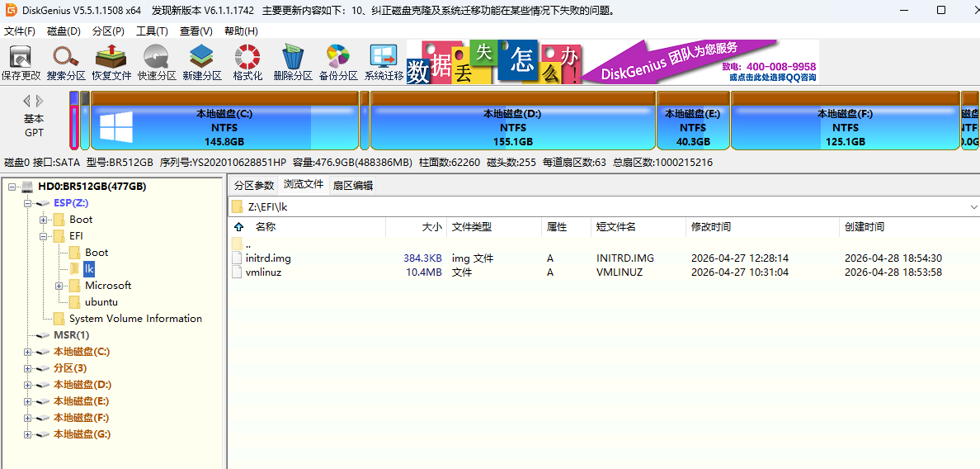Click the new version update notice in title
980x469 pixels.
383,11
